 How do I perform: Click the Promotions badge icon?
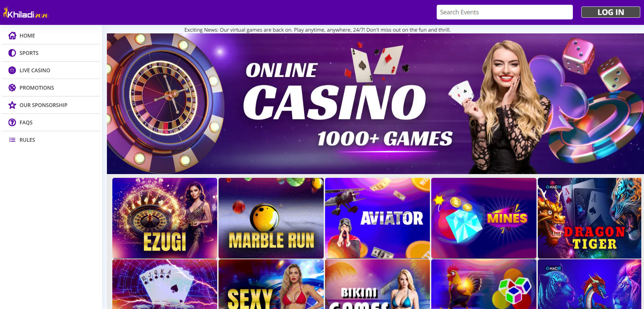[x=12, y=88]
